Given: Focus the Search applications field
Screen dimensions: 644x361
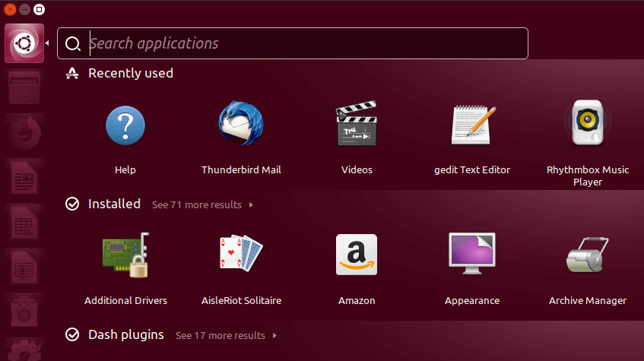Looking at the screenshot, I should 293,43.
